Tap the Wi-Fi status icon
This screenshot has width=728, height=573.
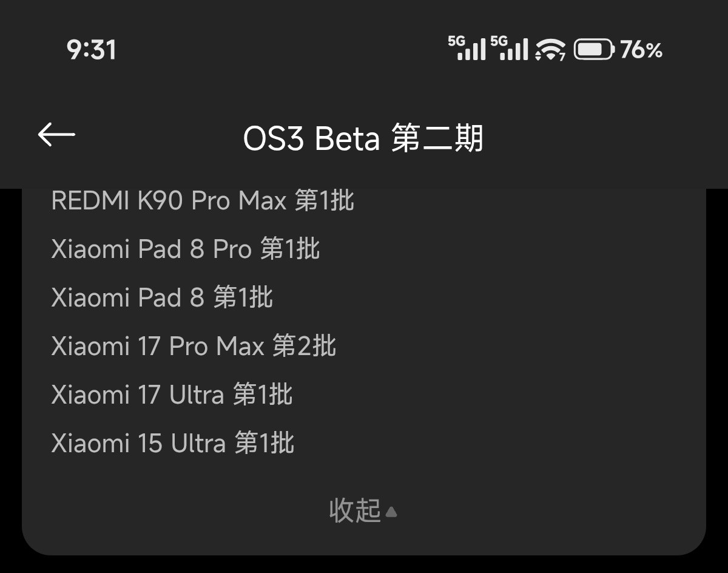550,50
